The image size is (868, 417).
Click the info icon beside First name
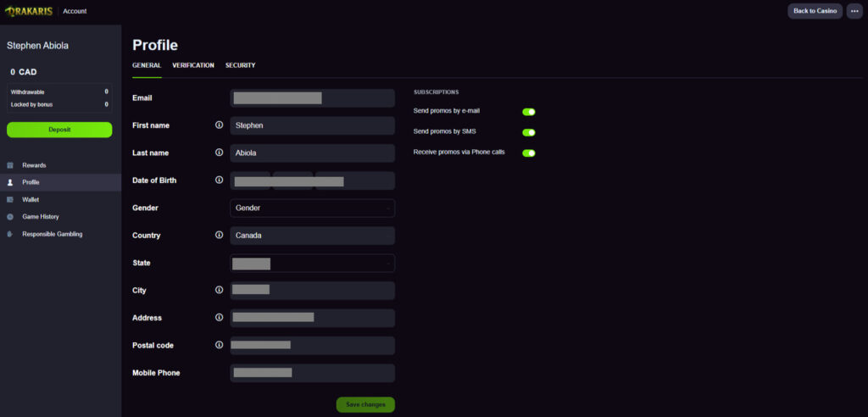pyautogui.click(x=220, y=125)
